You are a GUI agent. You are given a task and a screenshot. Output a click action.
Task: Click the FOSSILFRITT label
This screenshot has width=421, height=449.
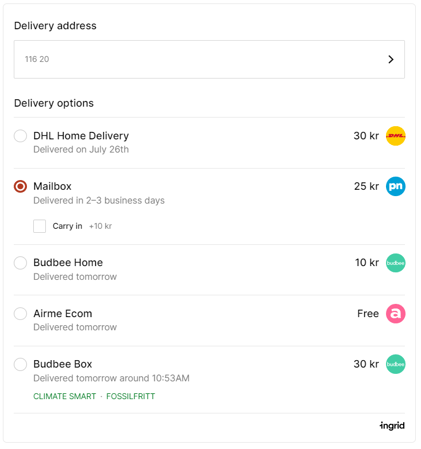click(130, 396)
